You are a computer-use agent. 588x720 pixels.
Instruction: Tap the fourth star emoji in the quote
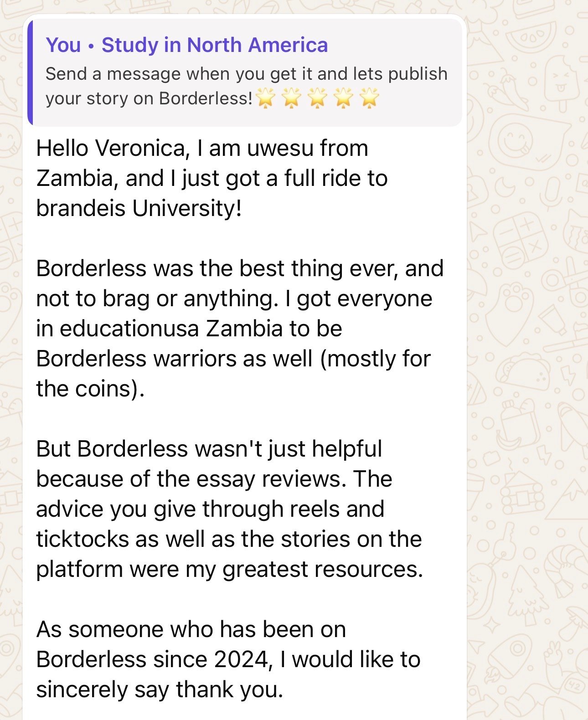point(344,98)
